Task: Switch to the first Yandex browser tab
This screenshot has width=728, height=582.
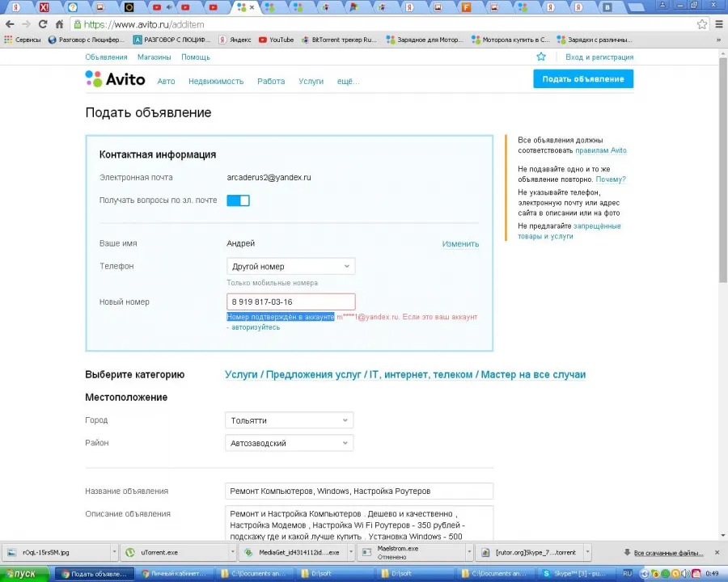Action: 15,7
